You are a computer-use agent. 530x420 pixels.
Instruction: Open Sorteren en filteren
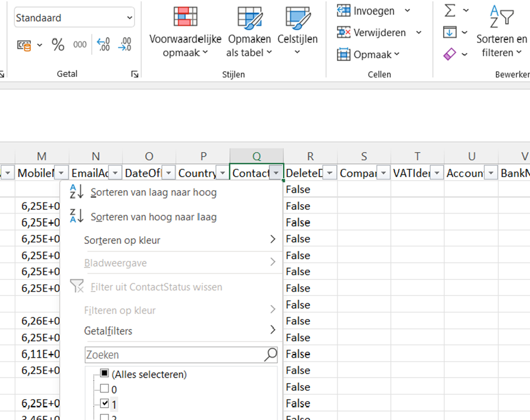pos(501,32)
